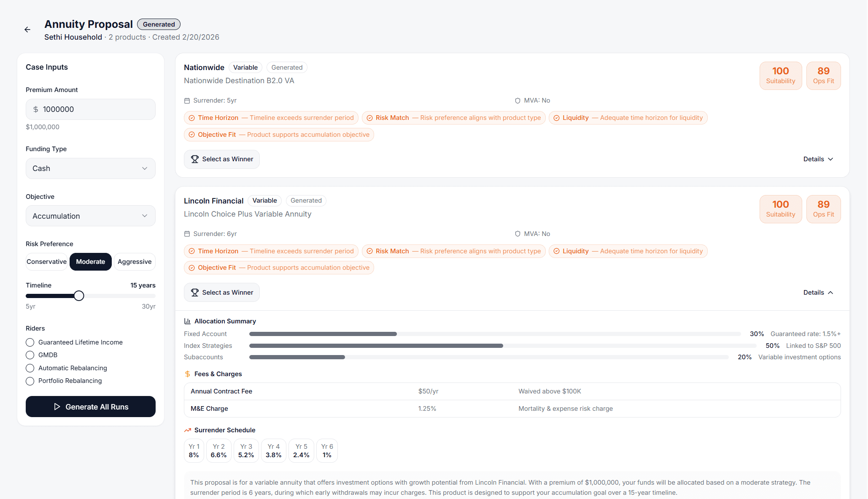Click the Nationwide Risk Match check icon
The image size is (868, 499).
[x=369, y=118]
